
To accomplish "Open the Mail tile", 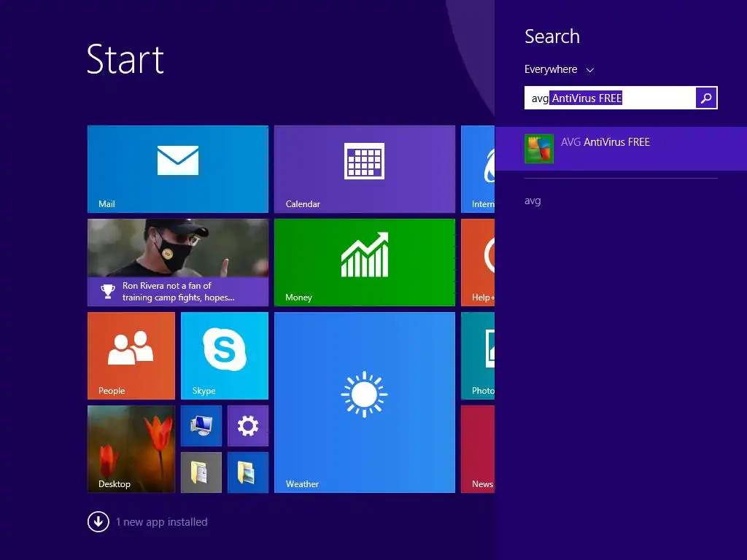I will [x=178, y=169].
